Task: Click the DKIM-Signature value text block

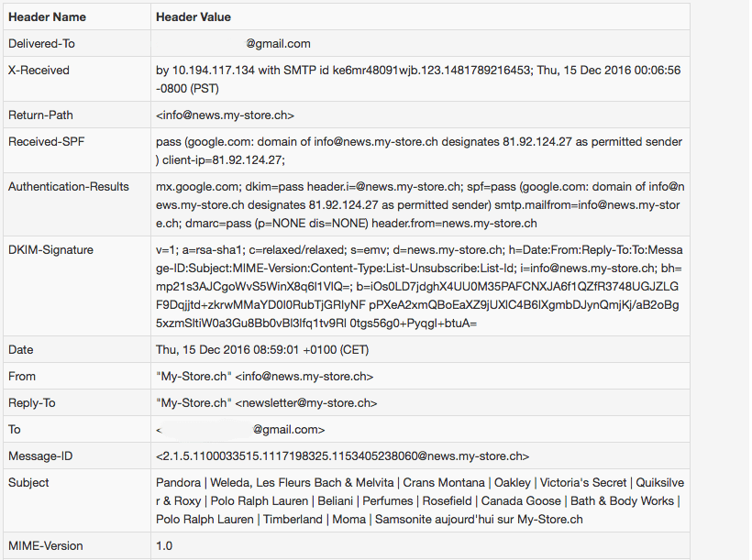Action: (x=418, y=286)
